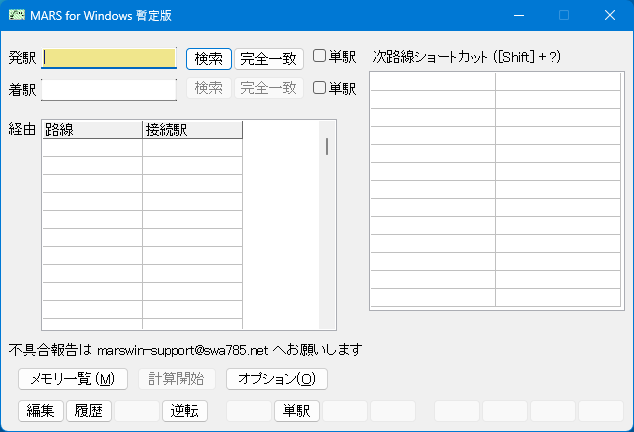Click the 経由 table vertical scrollbar thumb
The image size is (634, 432).
point(327,146)
